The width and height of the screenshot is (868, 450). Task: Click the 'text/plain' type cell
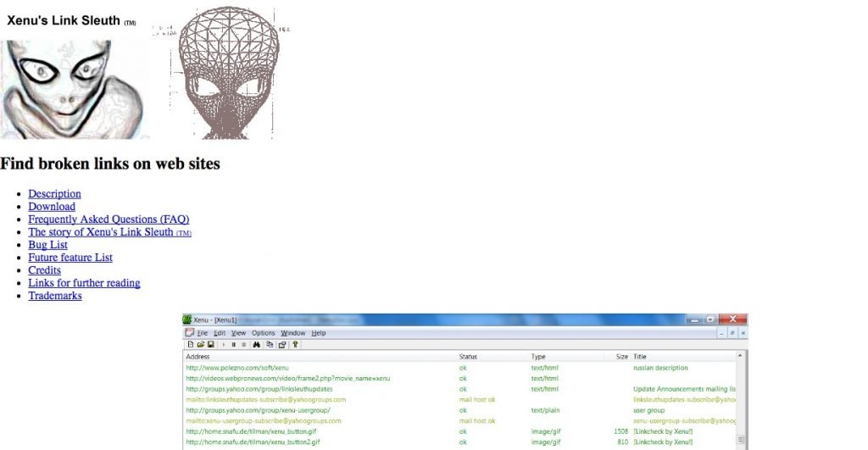545,411
